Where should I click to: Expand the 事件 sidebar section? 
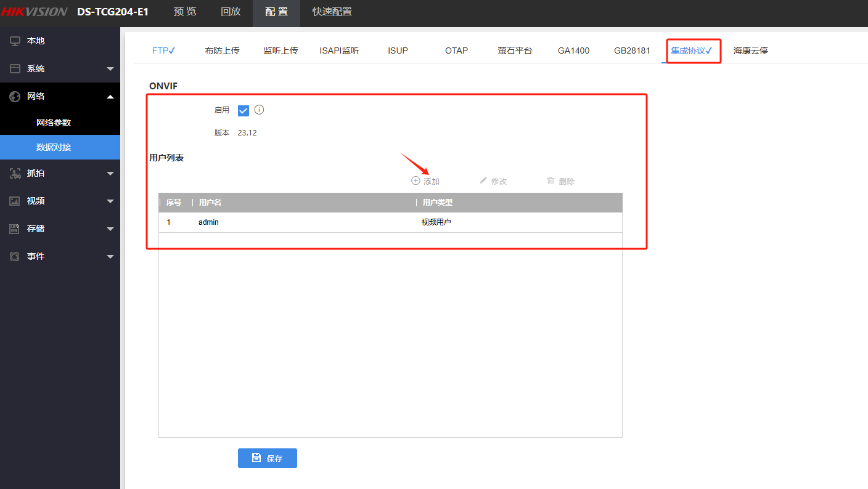[x=110, y=256]
